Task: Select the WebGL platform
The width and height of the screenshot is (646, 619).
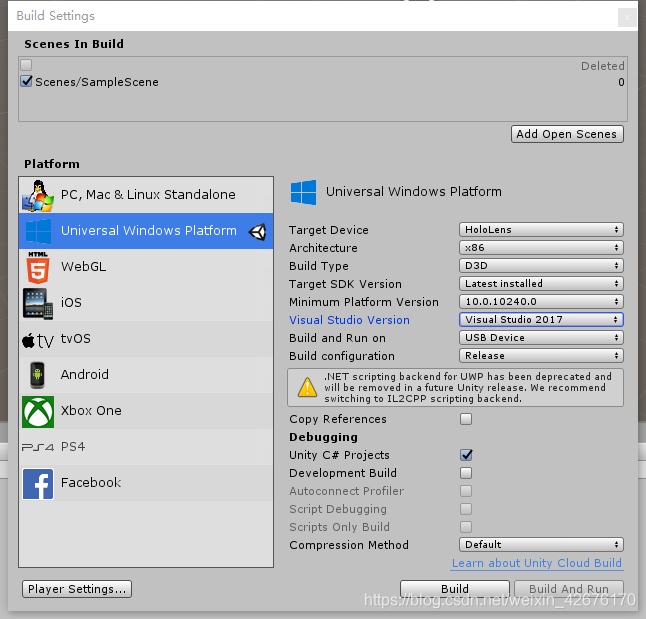Action: point(146,267)
